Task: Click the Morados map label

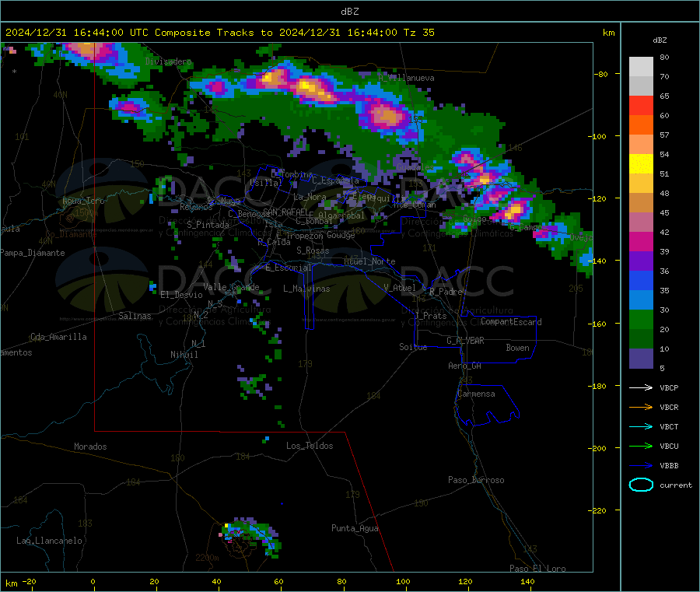Action: (90, 447)
